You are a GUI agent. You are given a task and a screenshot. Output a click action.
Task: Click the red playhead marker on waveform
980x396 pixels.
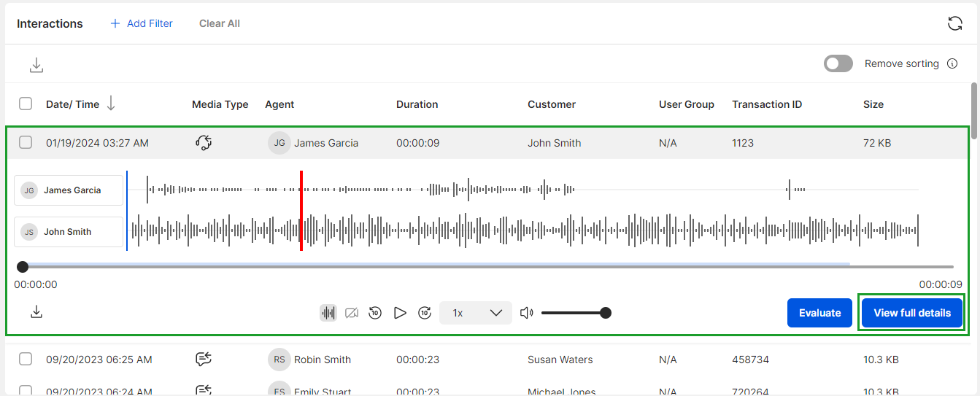pos(301,211)
